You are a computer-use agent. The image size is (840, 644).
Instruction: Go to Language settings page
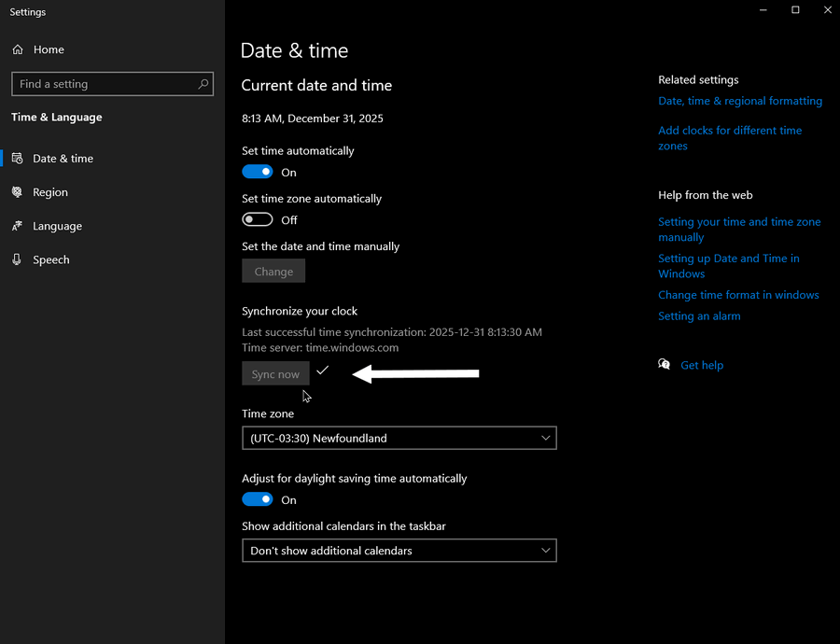pos(57,226)
